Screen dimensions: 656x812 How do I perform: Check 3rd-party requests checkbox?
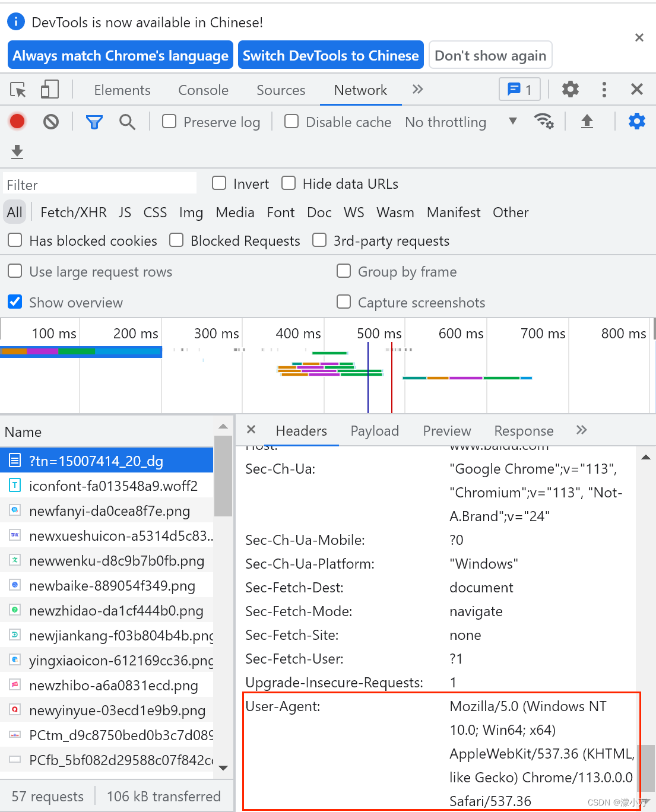click(x=319, y=240)
